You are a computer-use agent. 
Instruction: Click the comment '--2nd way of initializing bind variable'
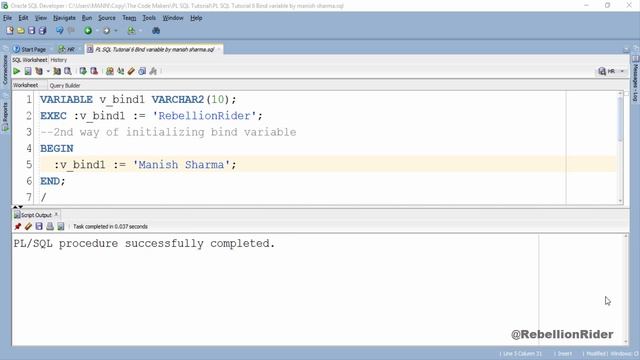[x=168, y=132]
